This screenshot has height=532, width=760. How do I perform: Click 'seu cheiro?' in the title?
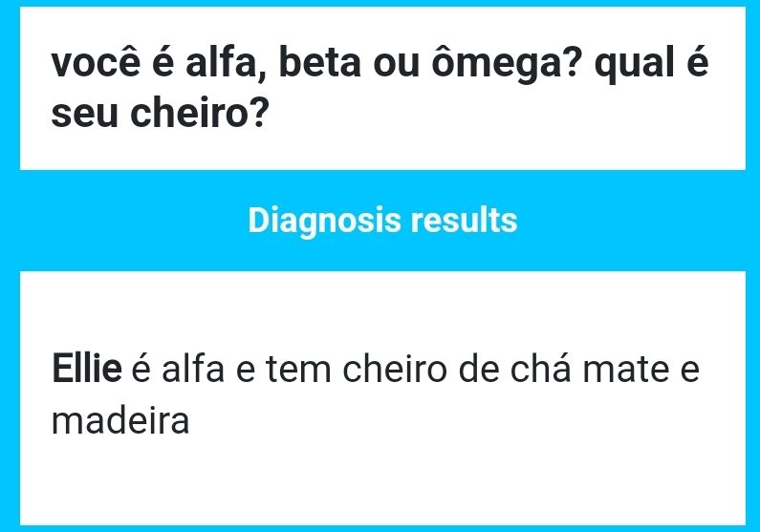[159, 116]
